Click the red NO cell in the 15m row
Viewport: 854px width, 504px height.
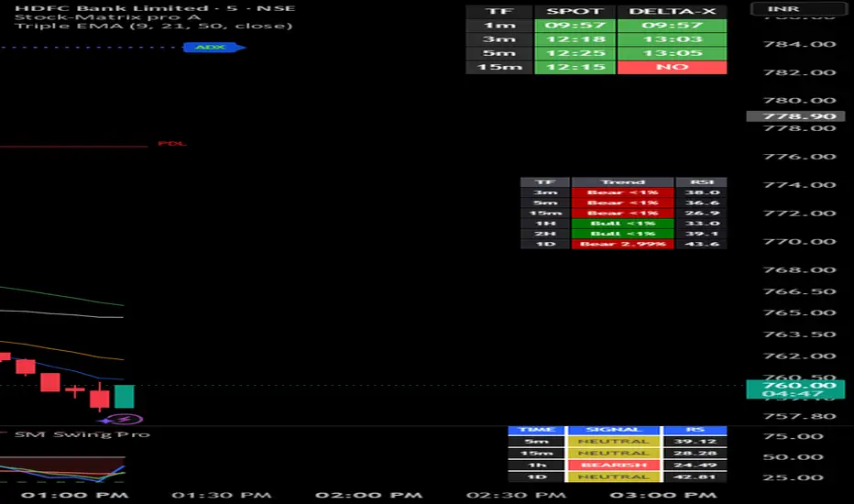672,67
